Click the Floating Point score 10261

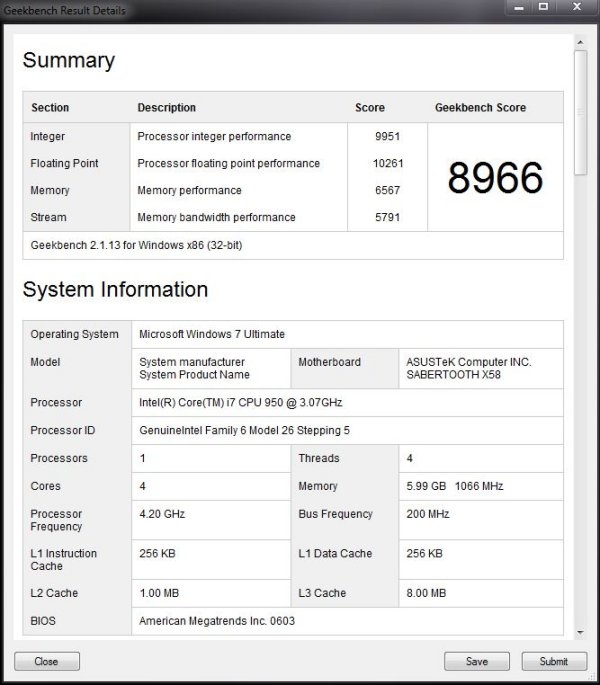[x=388, y=163]
